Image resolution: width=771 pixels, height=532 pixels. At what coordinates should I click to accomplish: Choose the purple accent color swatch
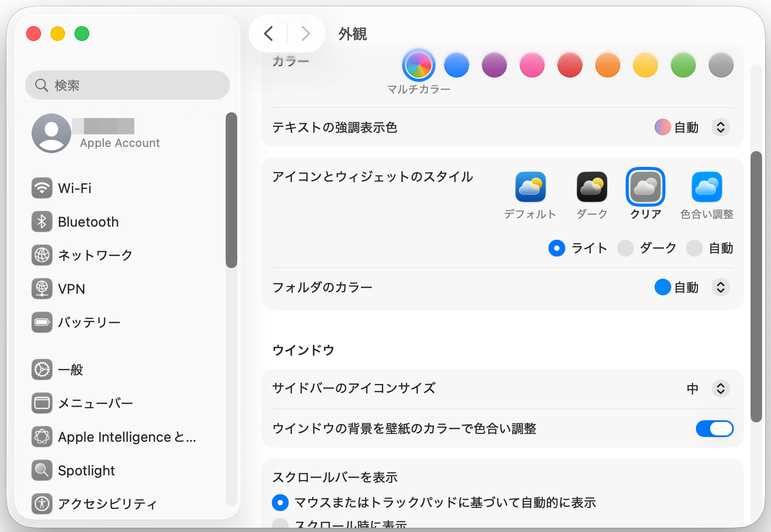pyautogui.click(x=494, y=65)
